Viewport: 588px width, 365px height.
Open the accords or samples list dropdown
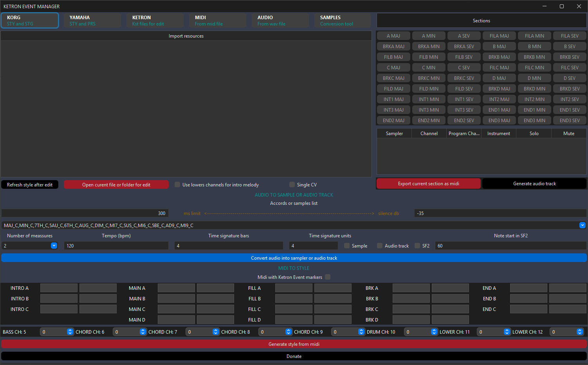582,225
